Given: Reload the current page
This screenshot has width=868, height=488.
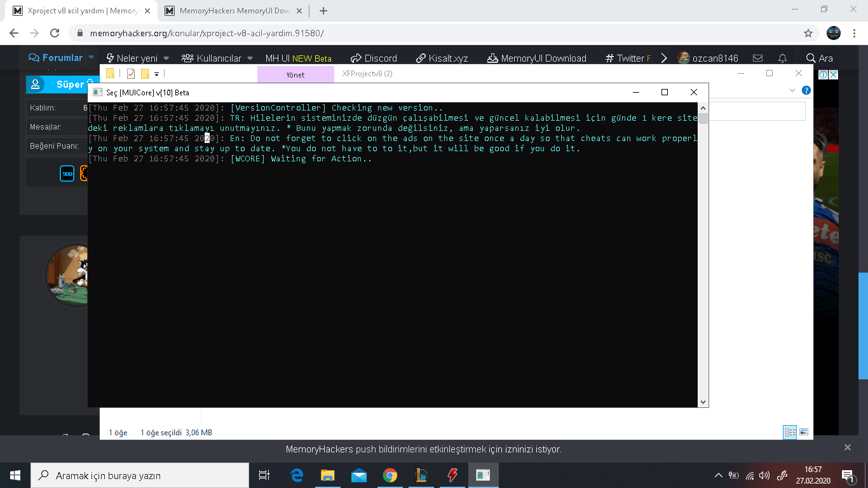Looking at the screenshot, I should click(55, 33).
